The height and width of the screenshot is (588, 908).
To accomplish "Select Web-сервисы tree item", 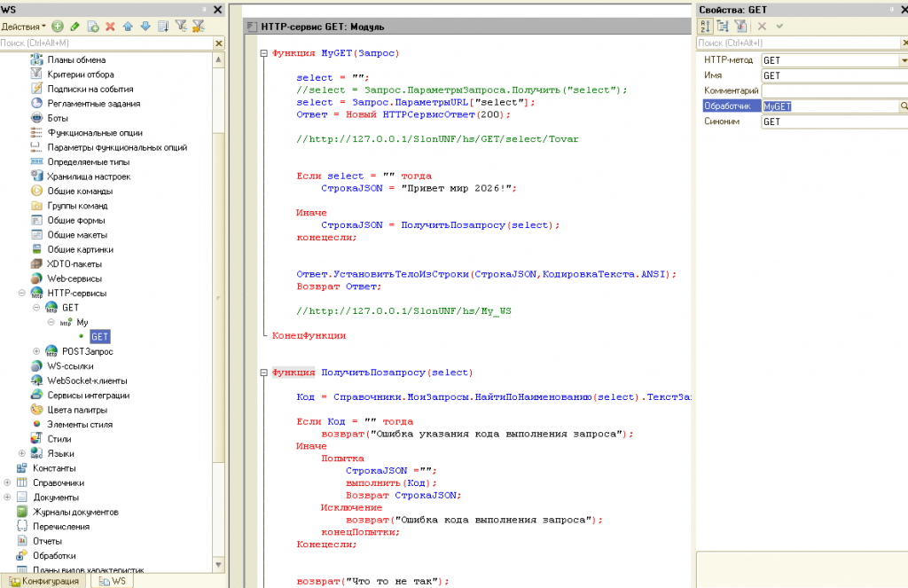I will click(x=74, y=278).
